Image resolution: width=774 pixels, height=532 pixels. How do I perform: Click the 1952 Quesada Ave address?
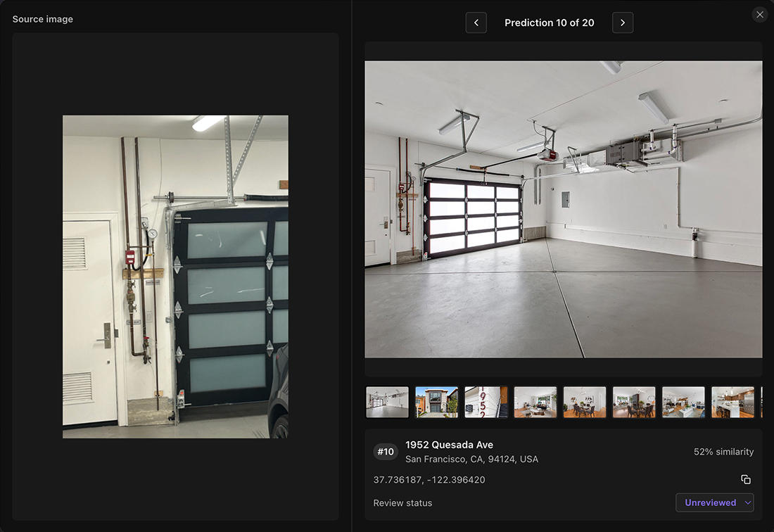click(x=449, y=445)
